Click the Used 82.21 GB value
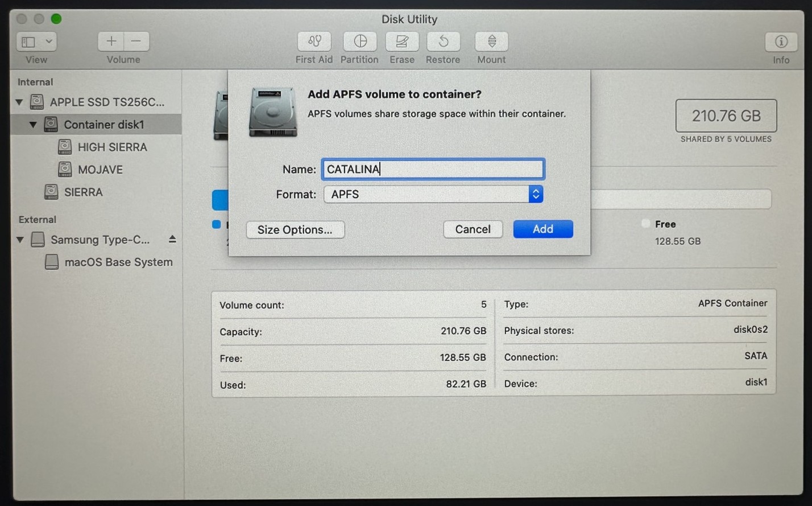Screen dimensions: 812x506 pos(466,384)
